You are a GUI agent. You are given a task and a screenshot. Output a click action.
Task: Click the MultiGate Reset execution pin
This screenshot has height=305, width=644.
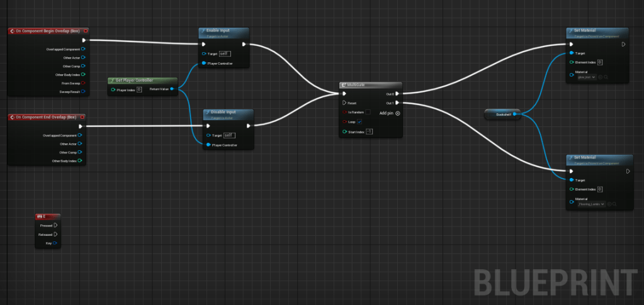pyautogui.click(x=344, y=103)
